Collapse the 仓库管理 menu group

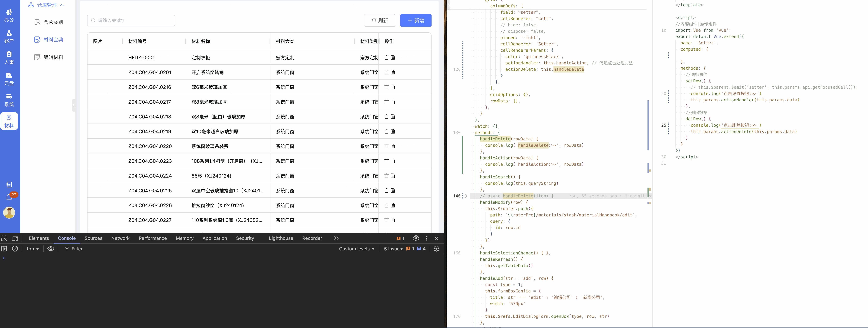[x=46, y=5]
